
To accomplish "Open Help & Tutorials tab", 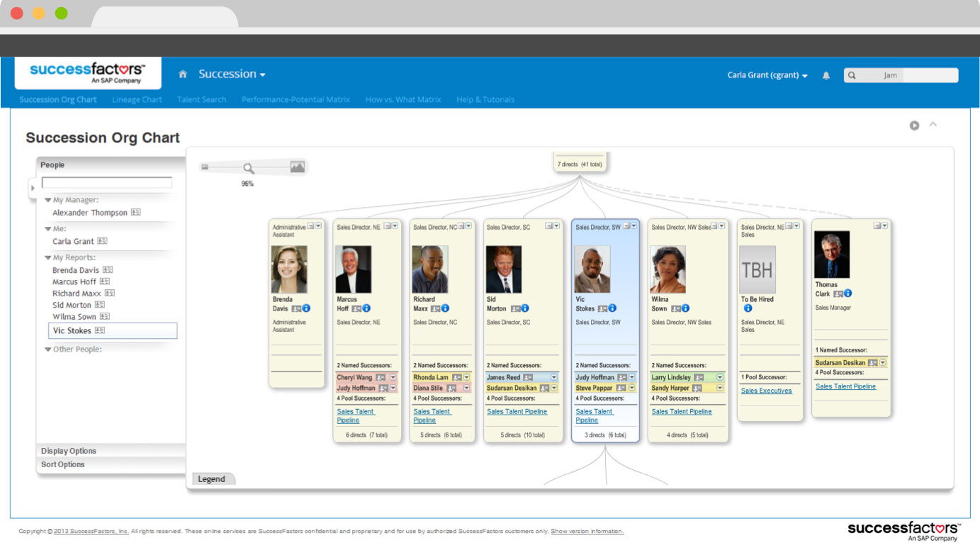I will click(x=485, y=100).
